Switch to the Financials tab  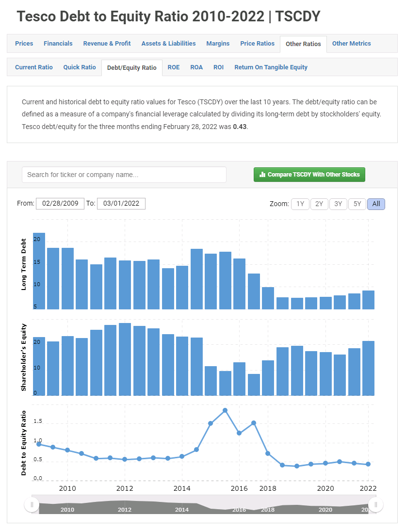pyautogui.click(x=58, y=44)
